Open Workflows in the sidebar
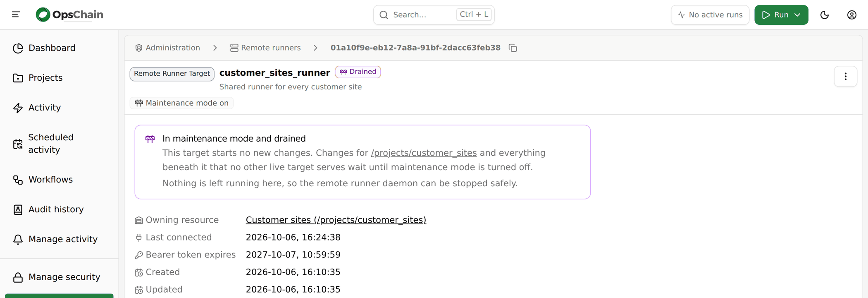 59,180
